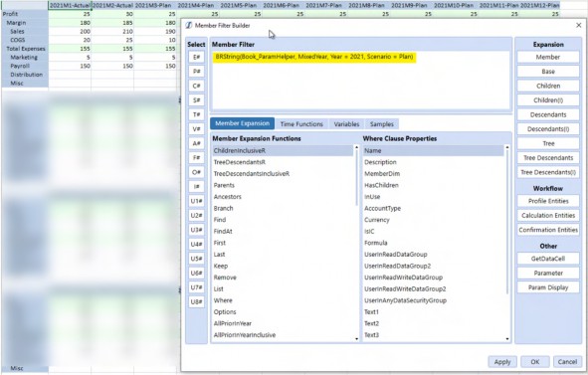Click the I# select button

tap(197, 187)
